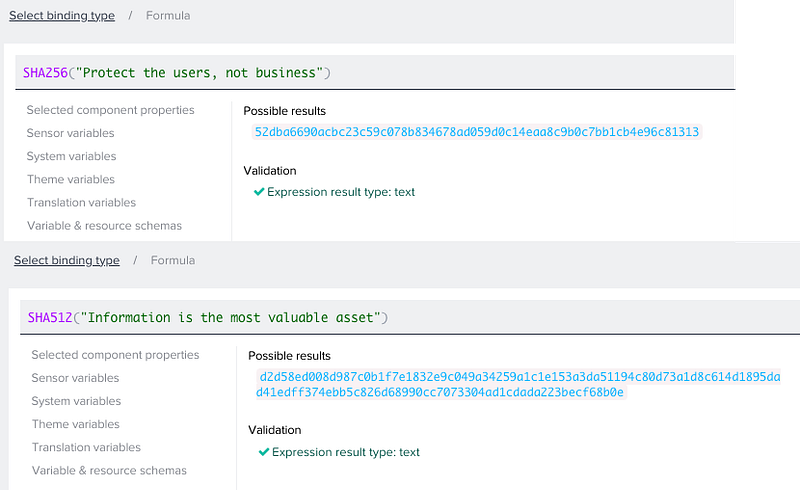Click lower 'Select binding type' breadcrumb link
The height and width of the screenshot is (490, 800).
click(67, 260)
